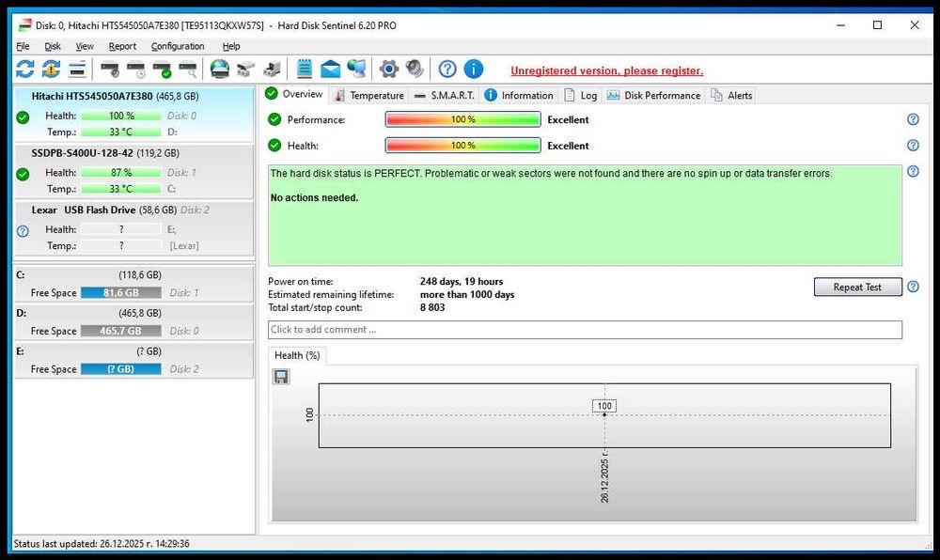Click the 'No actions needed.' text
This screenshot has height=560, width=940.
(314, 197)
